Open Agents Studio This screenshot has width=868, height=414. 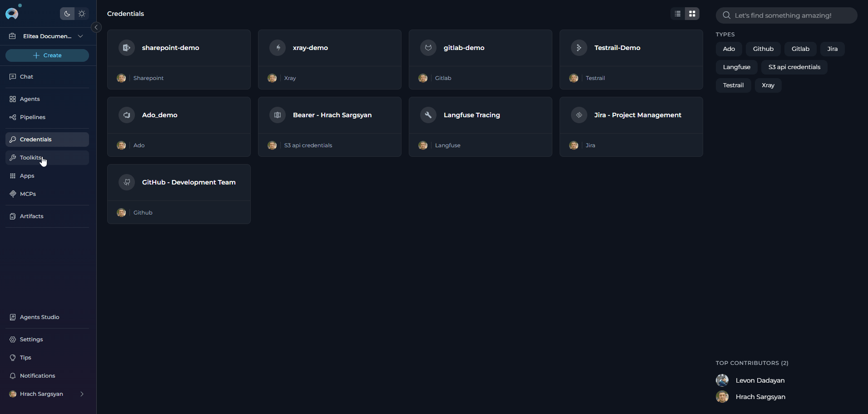(x=47, y=317)
